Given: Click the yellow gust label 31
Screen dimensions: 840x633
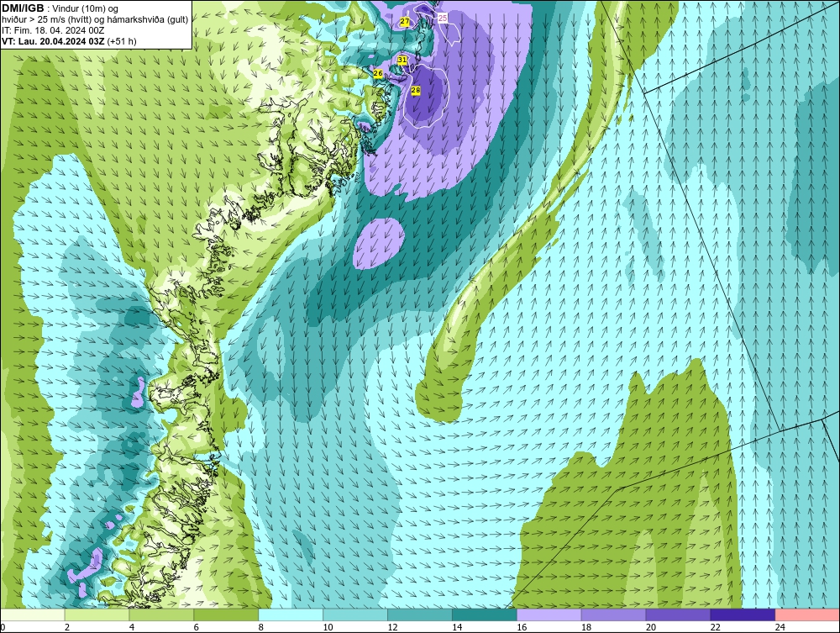Looking at the screenshot, I should 402,60.
